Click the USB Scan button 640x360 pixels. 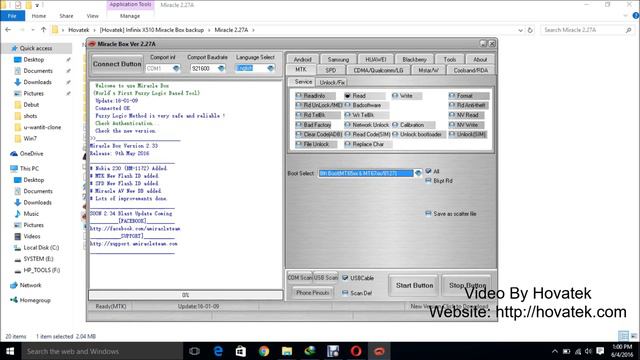326,278
